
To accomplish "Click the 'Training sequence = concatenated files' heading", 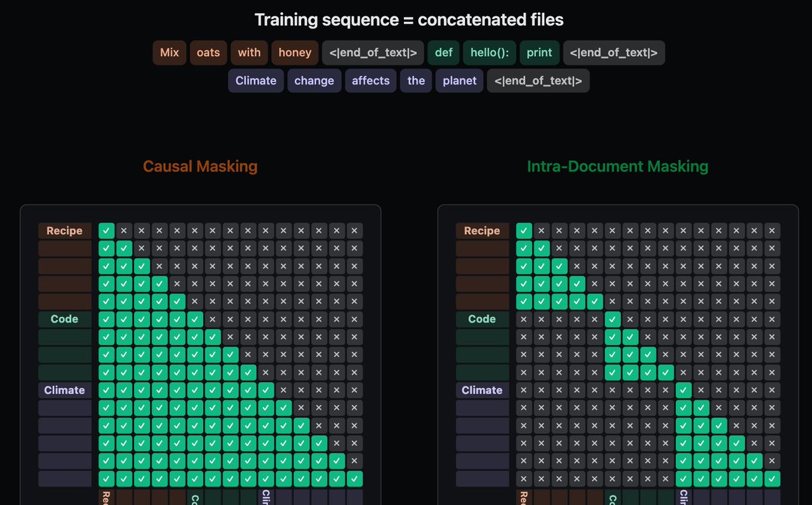I will tap(409, 20).
